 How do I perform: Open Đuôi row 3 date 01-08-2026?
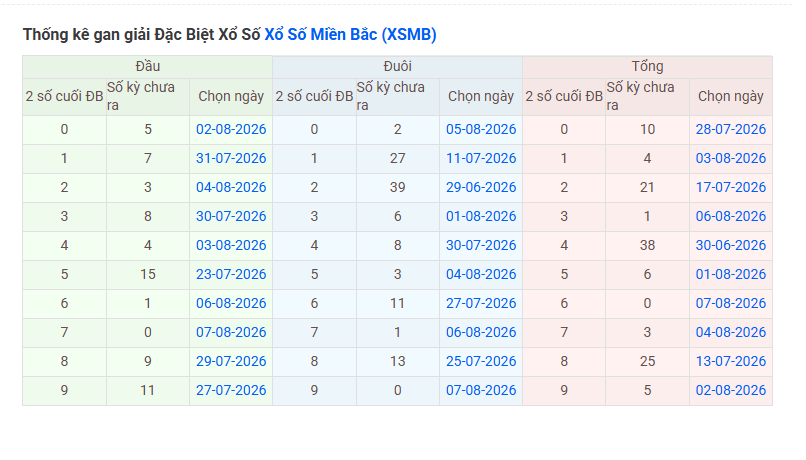481,216
